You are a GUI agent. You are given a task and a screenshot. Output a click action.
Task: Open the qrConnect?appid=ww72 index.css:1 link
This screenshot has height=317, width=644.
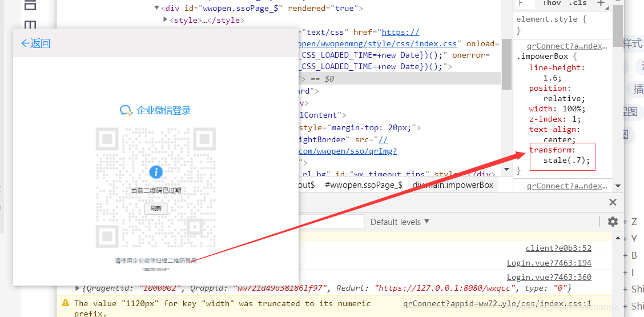coord(497,304)
